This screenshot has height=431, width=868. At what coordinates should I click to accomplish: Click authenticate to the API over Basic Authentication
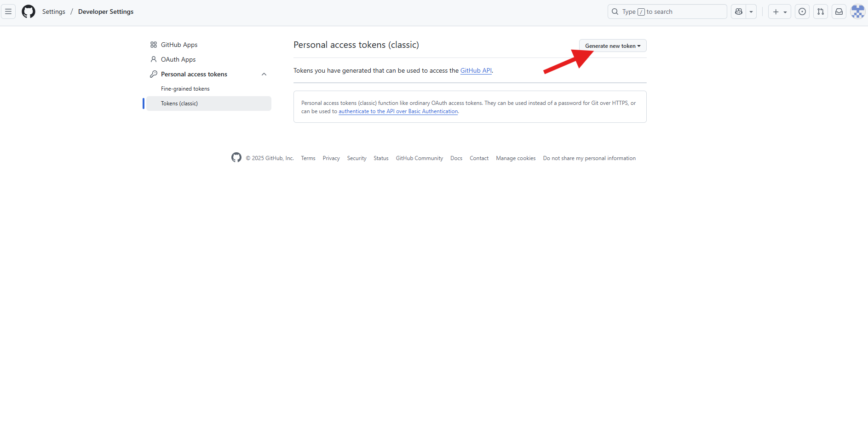(x=398, y=111)
